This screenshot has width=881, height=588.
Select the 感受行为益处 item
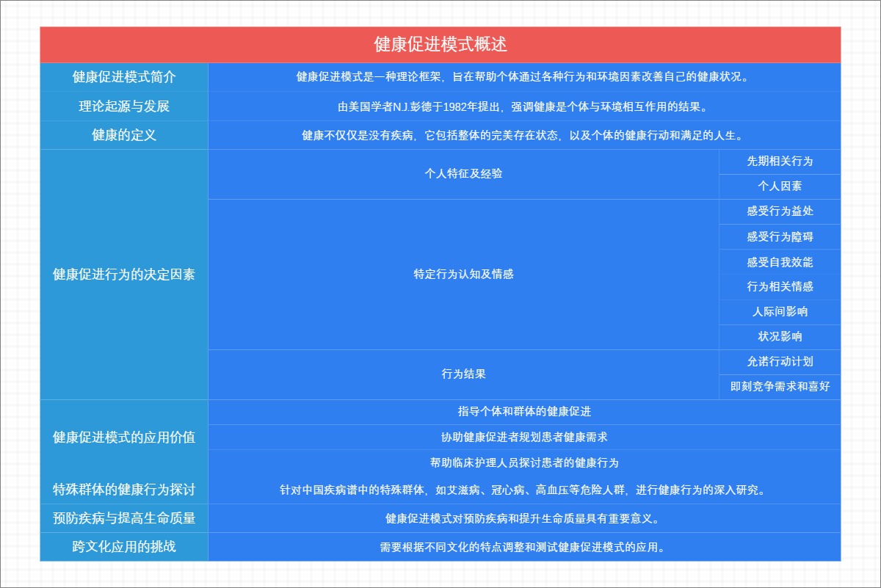[x=778, y=212]
